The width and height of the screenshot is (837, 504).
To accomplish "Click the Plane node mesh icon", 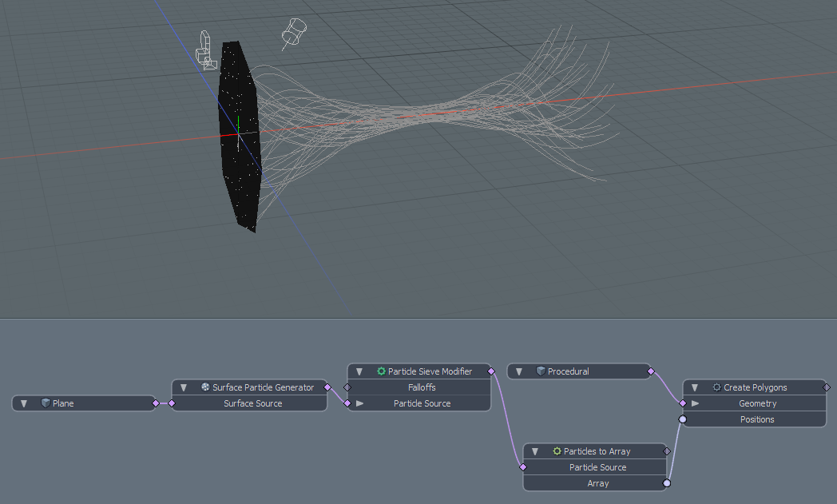I will 46,403.
